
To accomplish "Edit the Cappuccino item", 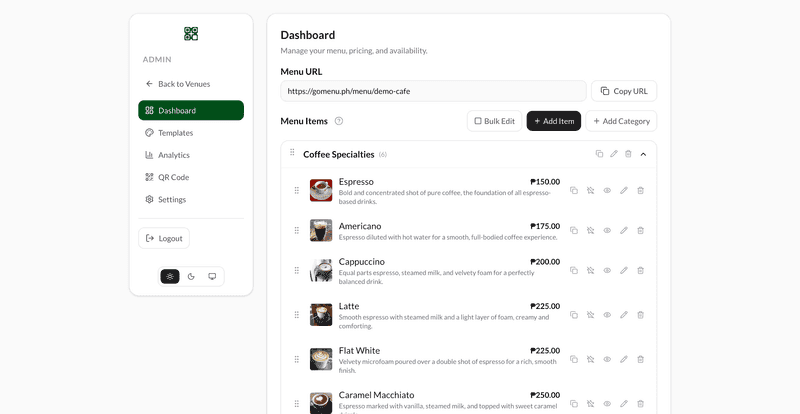I will click(x=623, y=270).
